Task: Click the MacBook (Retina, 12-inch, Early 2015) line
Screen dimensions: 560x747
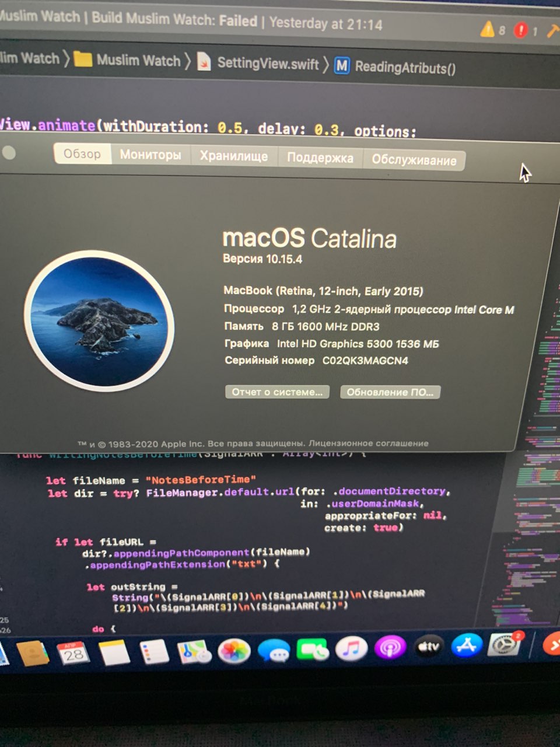Action: click(323, 291)
